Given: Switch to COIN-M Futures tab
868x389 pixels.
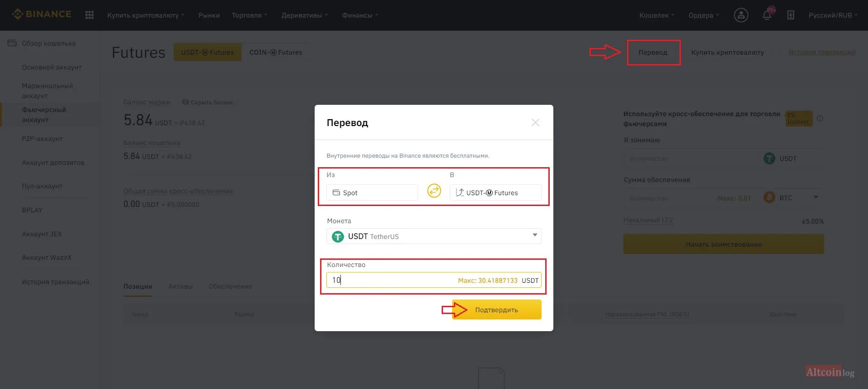Looking at the screenshot, I should coord(276,52).
